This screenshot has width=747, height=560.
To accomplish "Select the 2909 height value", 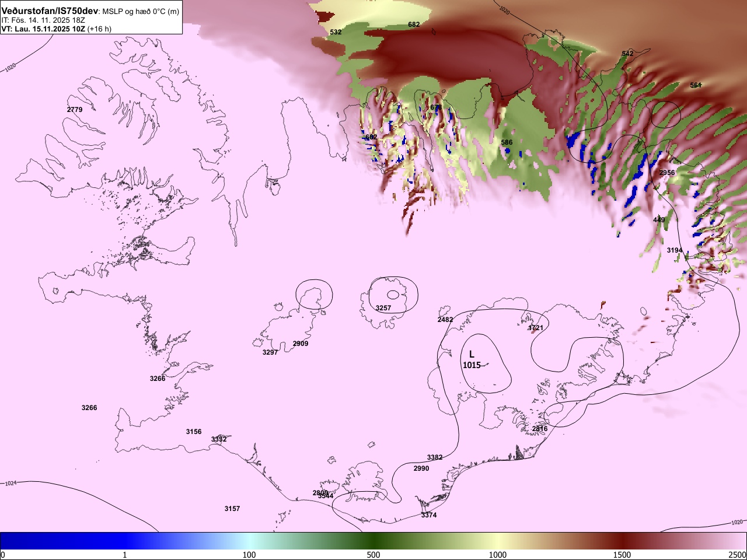I will pyautogui.click(x=301, y=344).
